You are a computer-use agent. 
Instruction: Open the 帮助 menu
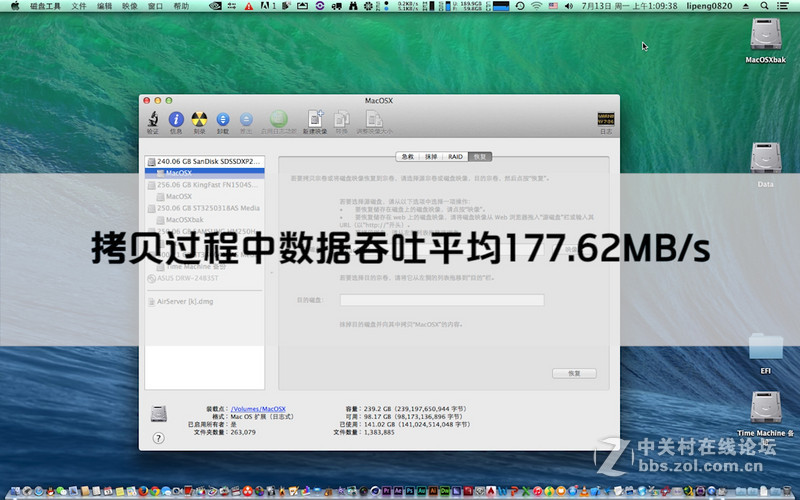[181, 6]
